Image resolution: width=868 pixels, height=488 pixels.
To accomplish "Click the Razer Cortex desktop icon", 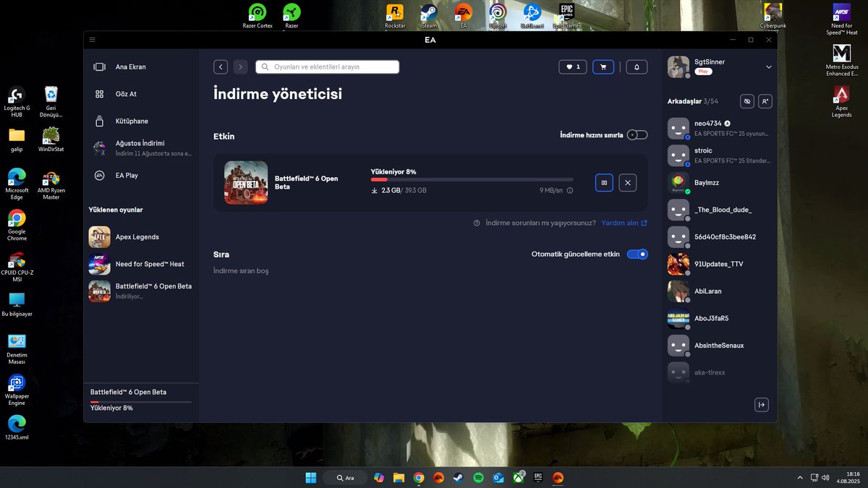I will click(x=258, y=16).
